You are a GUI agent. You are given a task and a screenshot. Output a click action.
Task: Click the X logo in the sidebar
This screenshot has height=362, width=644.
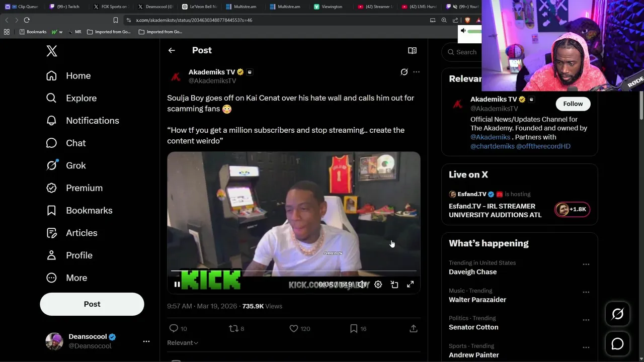52,51
